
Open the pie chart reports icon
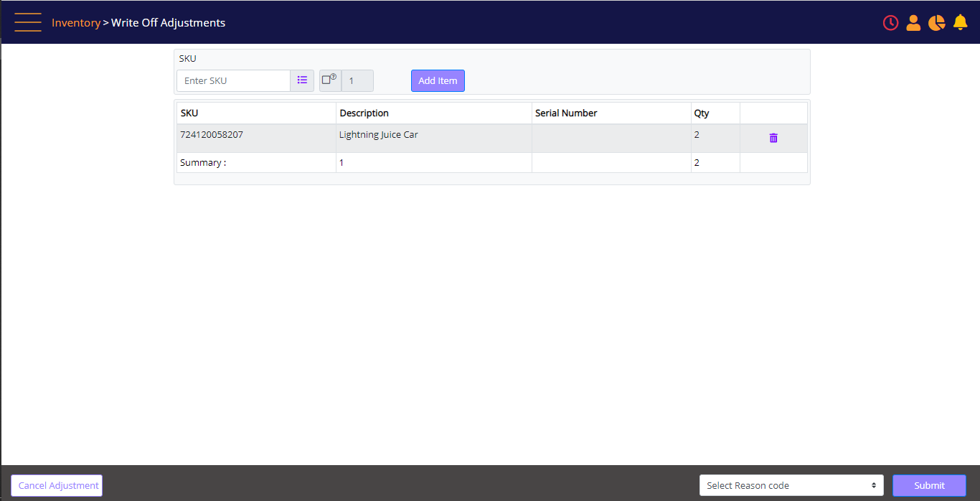(936, 23)
